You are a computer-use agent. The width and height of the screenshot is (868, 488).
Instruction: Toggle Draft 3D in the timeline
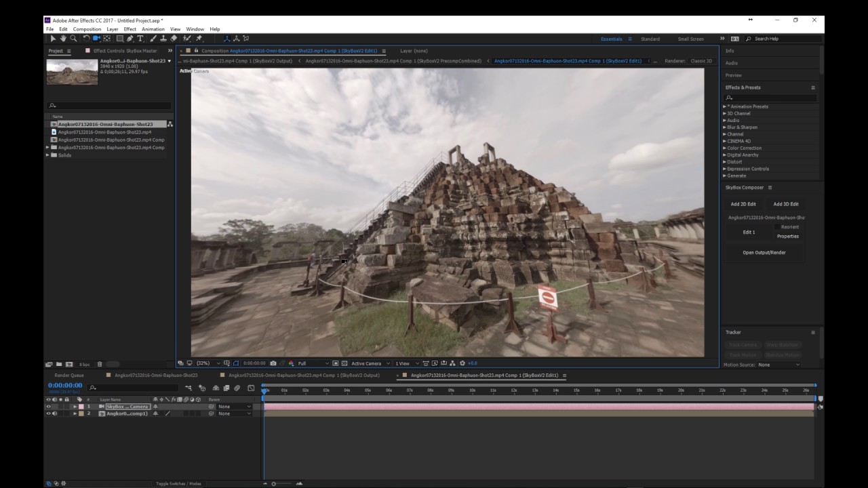202,388
